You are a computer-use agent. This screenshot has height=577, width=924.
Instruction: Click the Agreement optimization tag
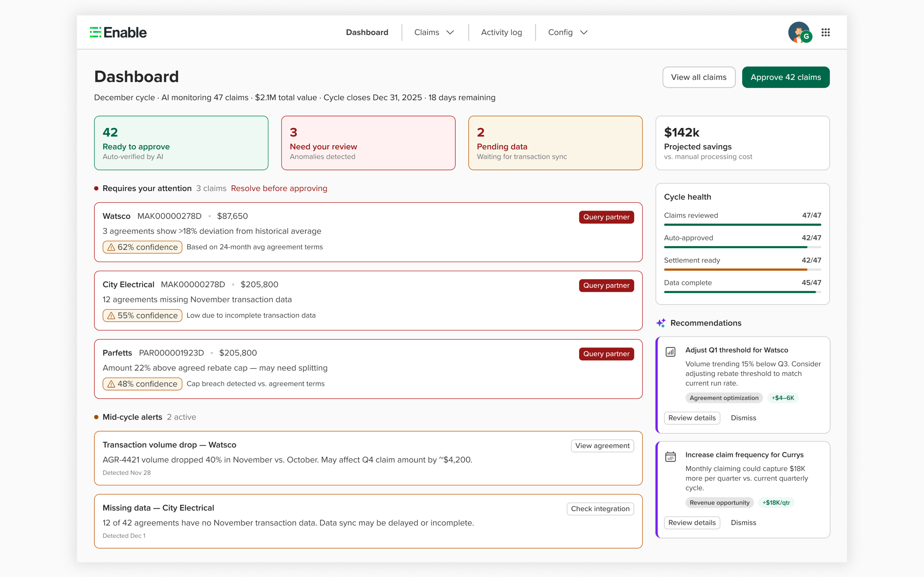[723, 397]
